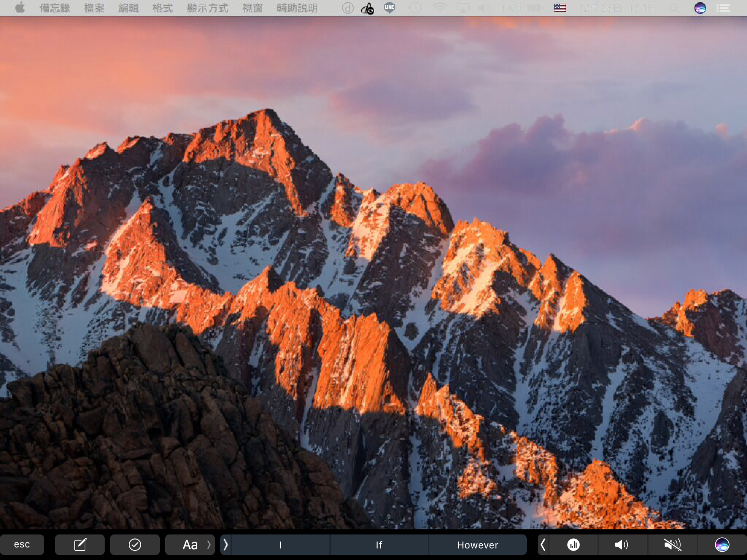Open the Wi-Fi status menu

(440, 8)
